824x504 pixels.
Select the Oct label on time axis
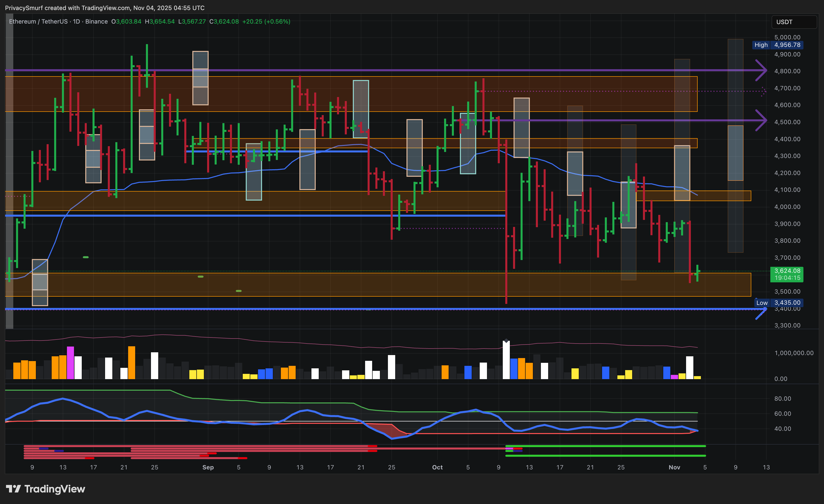(x=437, y=467)
